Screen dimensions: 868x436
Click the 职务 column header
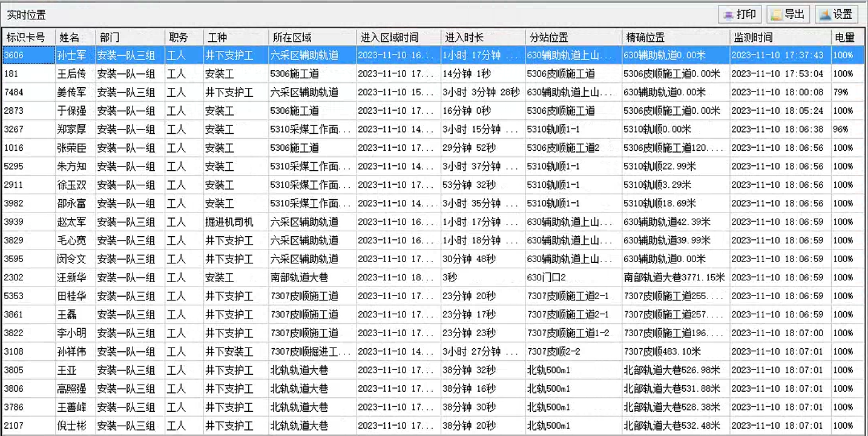pyautogui.click(x=184, y=38)
